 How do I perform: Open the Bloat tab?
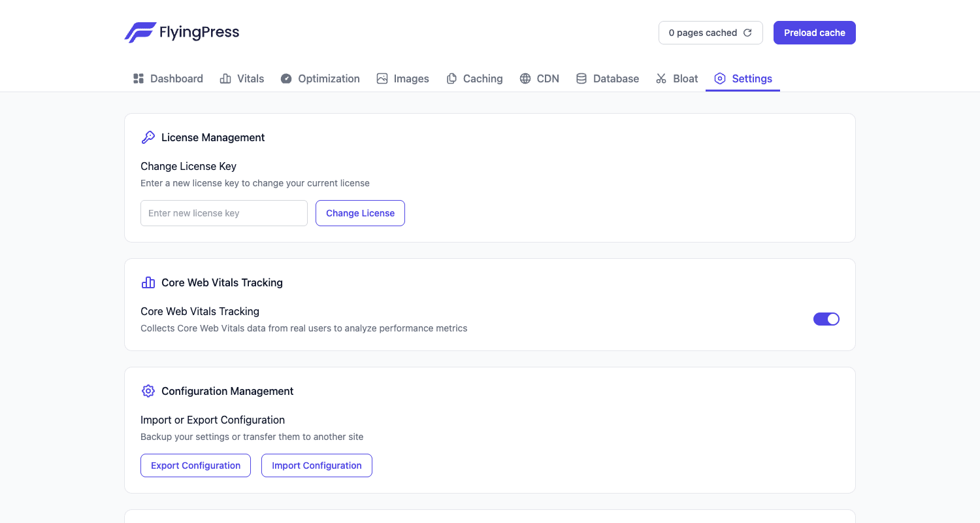point(677,78)
